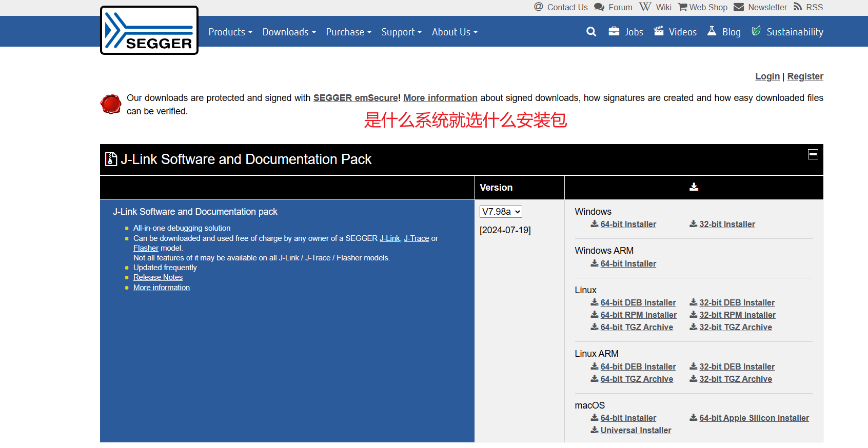Open More information link in the pack description
Image resolution: width=868 pixels, height=448 pixels.
(x=162, y=288)
